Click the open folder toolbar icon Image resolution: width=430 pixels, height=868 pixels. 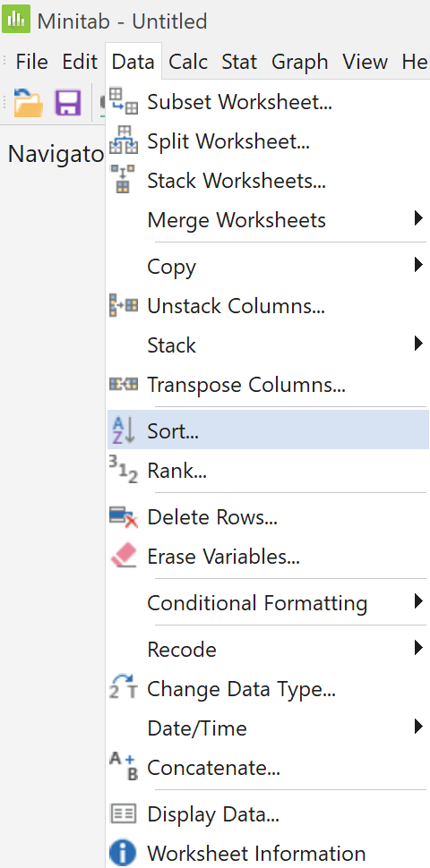click(28, 102)
